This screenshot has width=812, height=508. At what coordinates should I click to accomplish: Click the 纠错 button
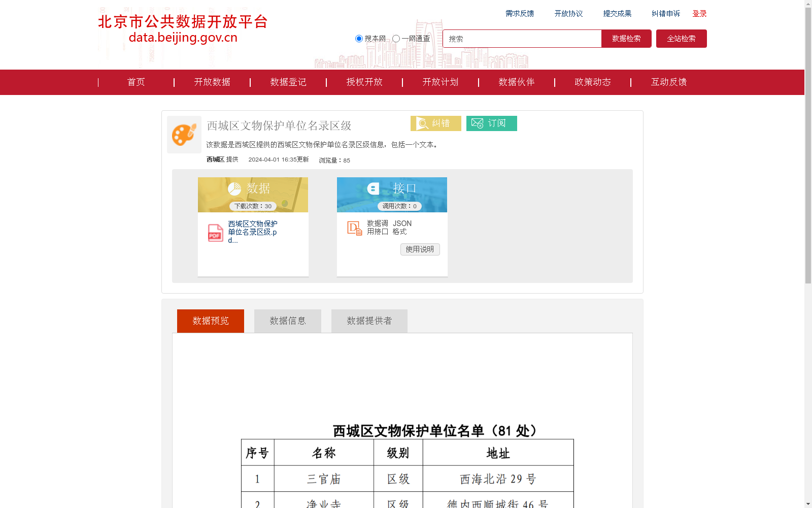(x=436, y=123)
